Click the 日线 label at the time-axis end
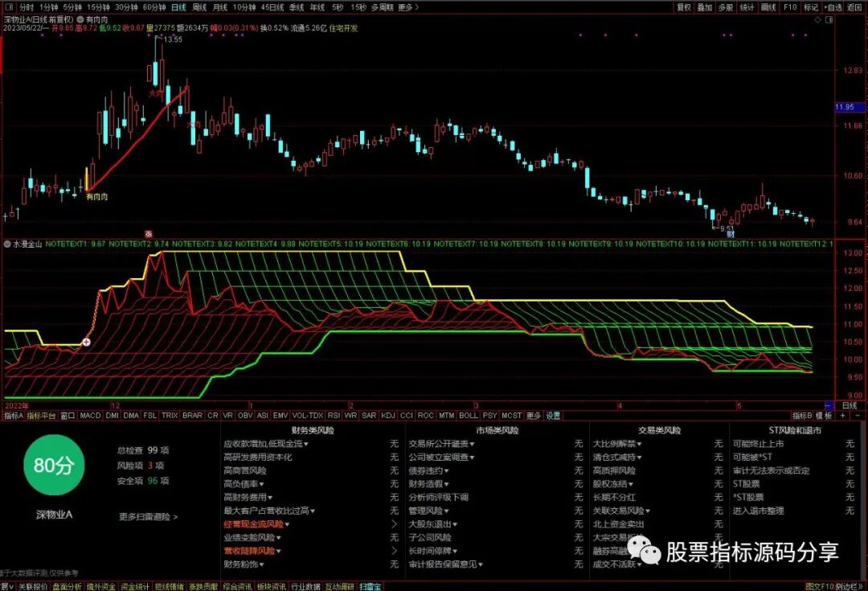This screenshot has height=591, width=868. [850, 405]
